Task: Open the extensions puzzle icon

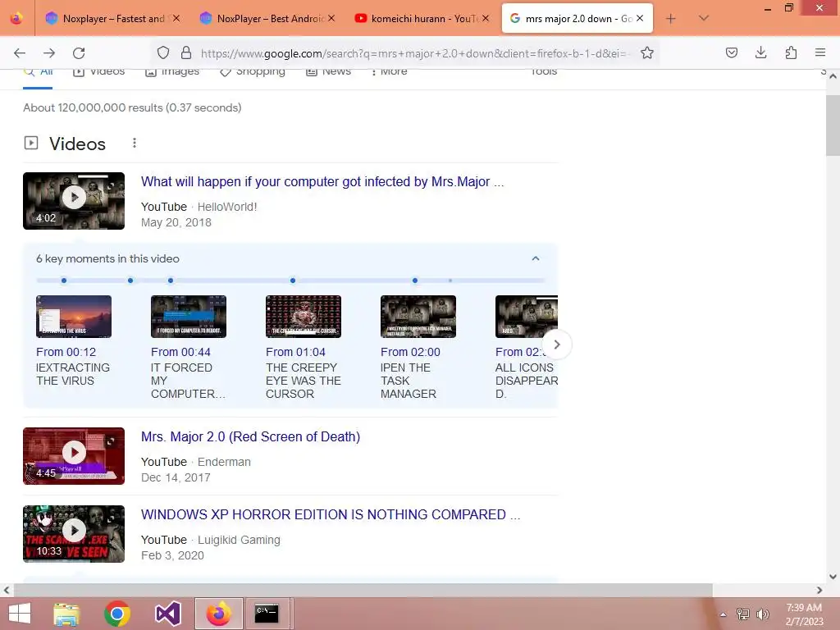Action: tap(791, 52)
